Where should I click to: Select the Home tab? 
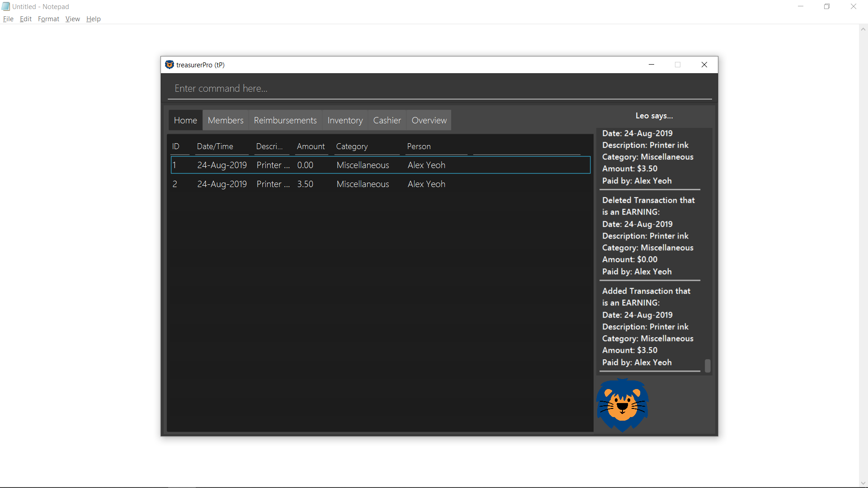pos(185,120)
